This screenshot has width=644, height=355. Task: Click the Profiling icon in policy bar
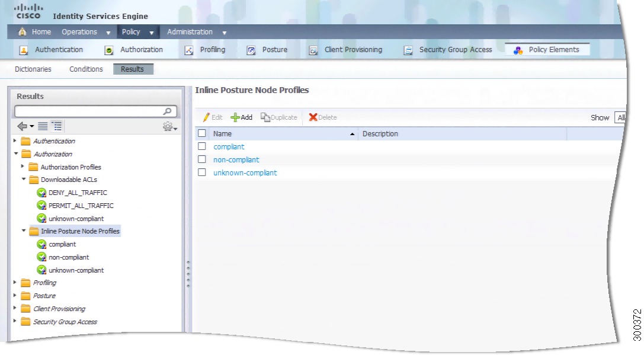[x=189, y=50]
